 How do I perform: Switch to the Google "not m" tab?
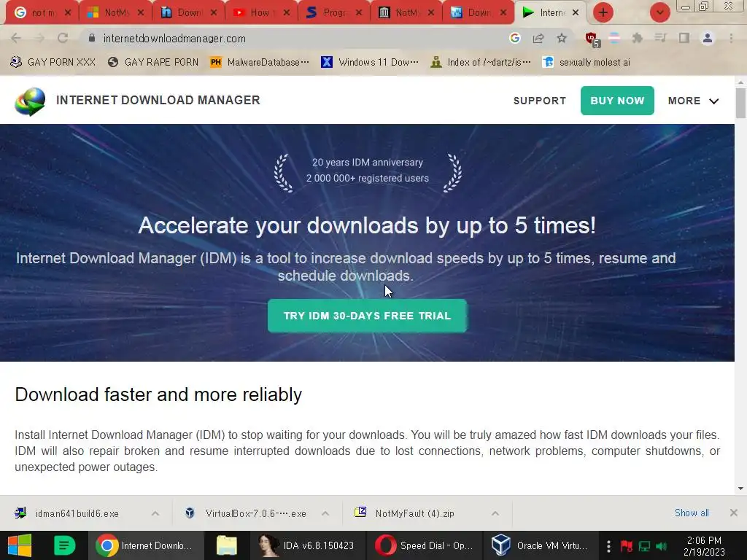[42, 13]
